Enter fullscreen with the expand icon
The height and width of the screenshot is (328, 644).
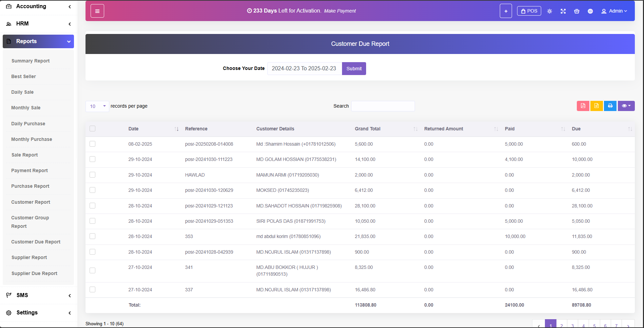[x=563, y=11]
